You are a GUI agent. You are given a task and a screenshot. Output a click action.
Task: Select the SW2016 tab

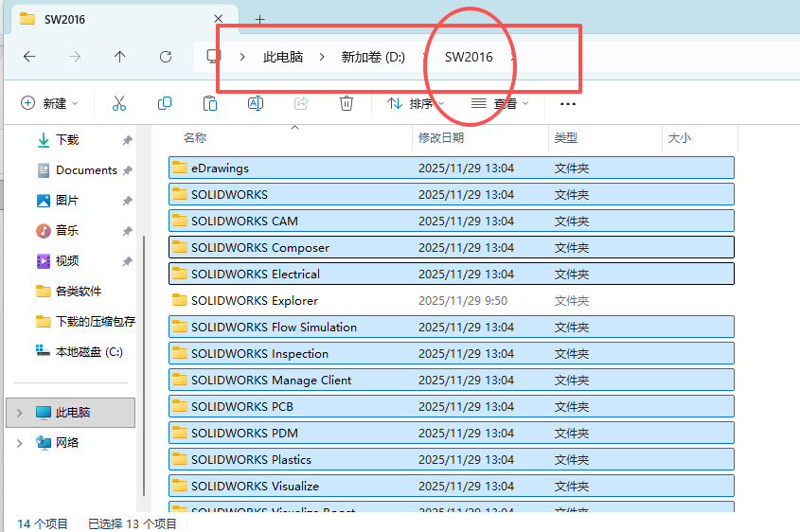122,19
